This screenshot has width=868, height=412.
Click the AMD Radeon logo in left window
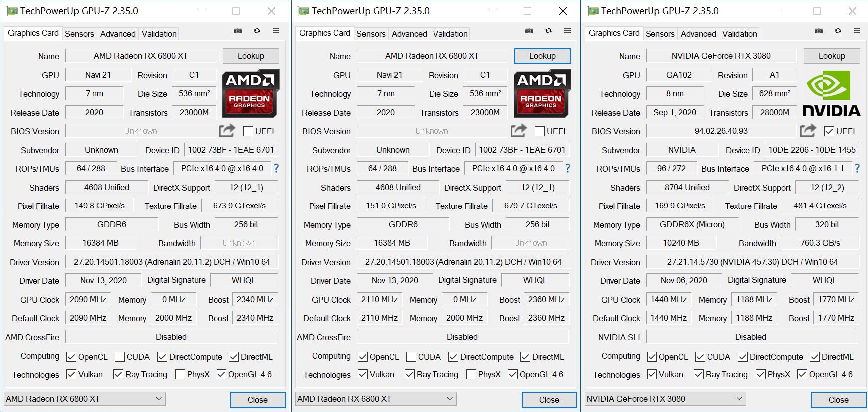pyautogui.click(x=251, y=93)
